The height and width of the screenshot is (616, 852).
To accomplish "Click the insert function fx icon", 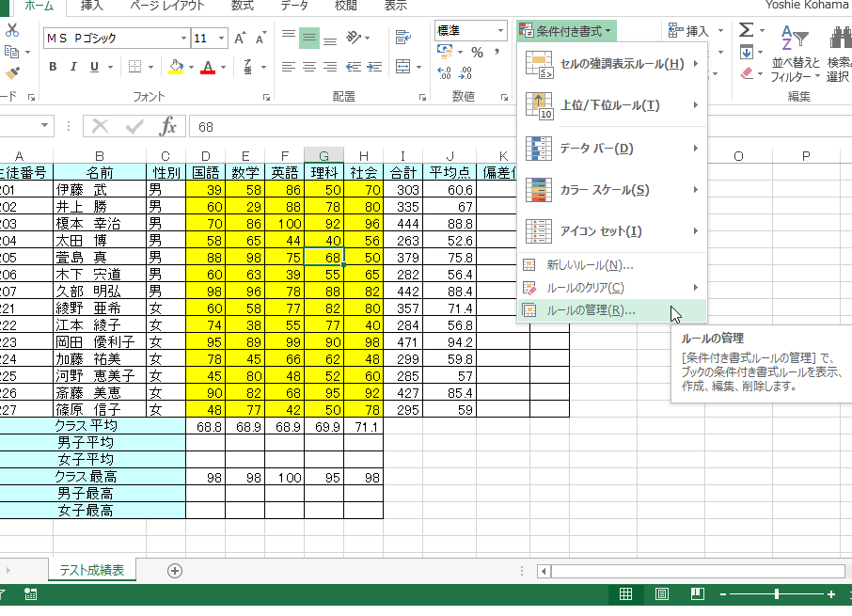I will coord(168,126).
